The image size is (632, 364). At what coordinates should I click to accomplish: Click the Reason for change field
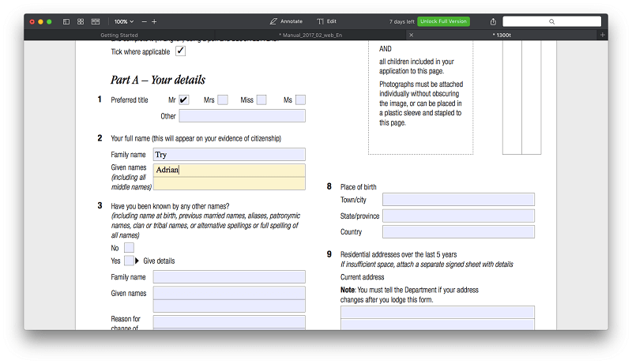point(229,321)
